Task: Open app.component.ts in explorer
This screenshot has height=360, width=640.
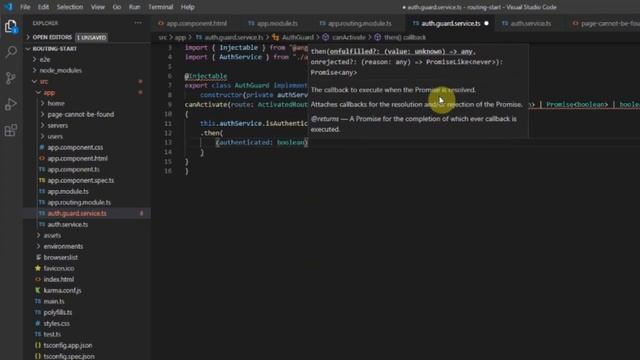Action: (x=73, y=169)
